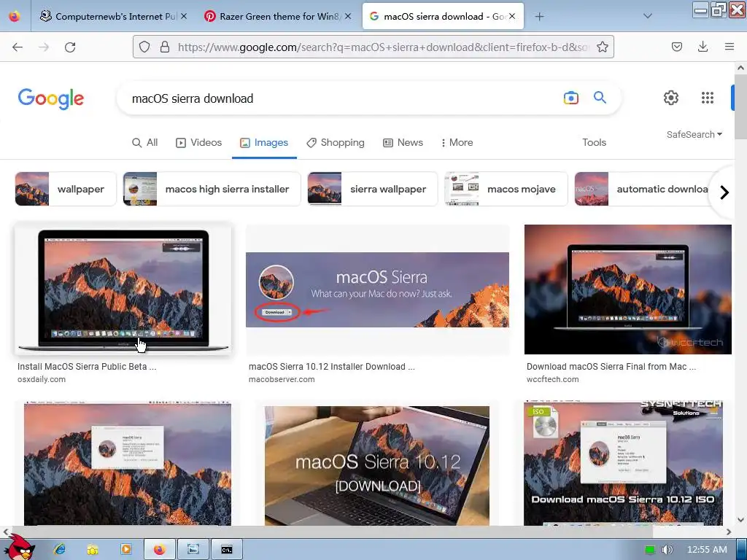Image resolution: width=747 pixels, height=560 pixels.
Task: Filter by the wallpaper suggestion chip
Action: coord(65,189)
